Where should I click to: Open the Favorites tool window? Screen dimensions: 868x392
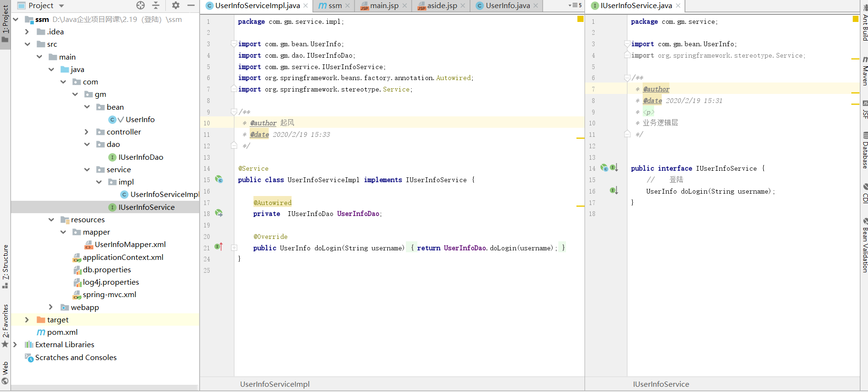pyautogui.click(x=5, y=325)
